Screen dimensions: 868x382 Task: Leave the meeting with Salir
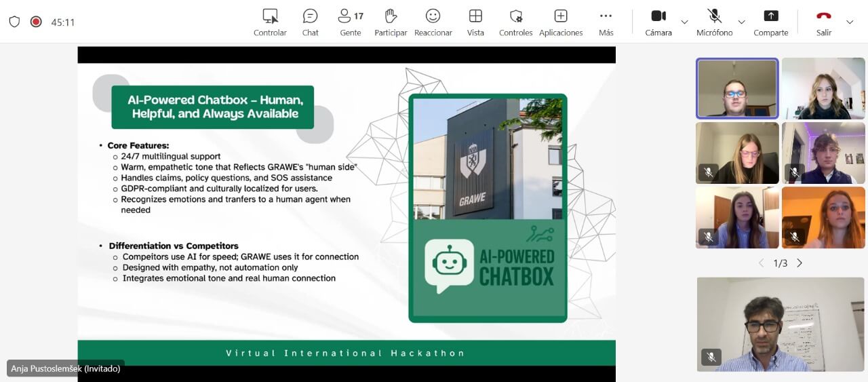pos(824,22)
